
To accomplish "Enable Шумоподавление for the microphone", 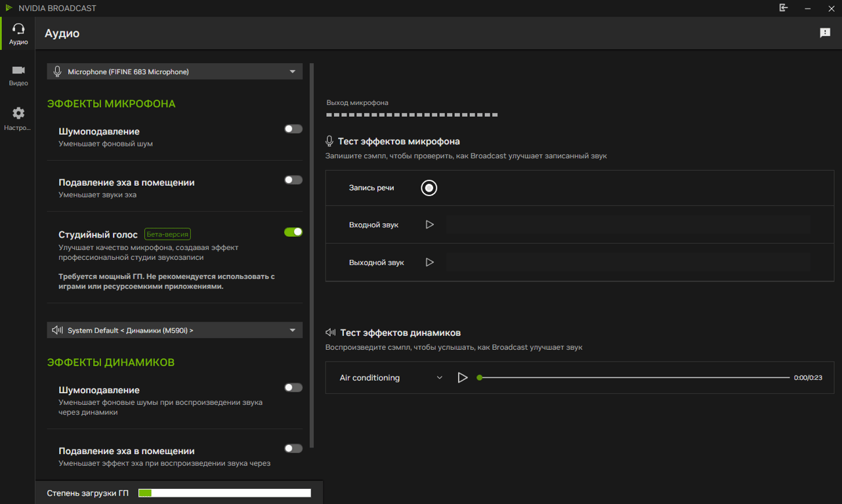I will click(x=293, y=129).
